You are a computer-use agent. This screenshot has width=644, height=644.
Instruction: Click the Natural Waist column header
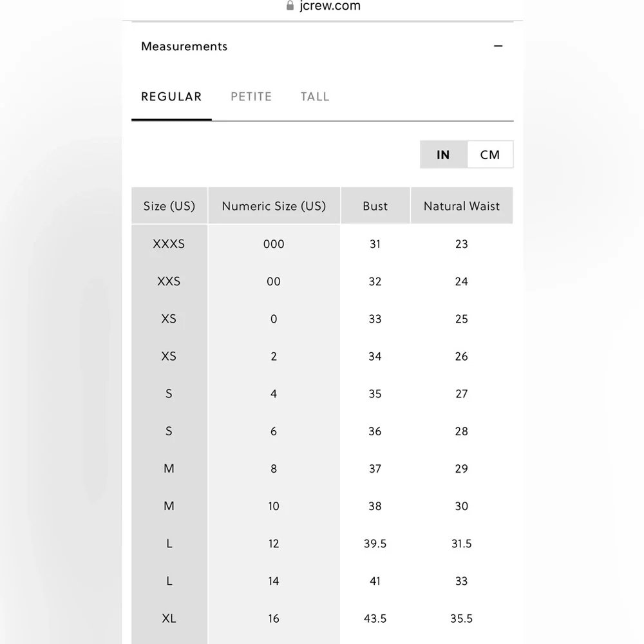click(x=461, y=206)
